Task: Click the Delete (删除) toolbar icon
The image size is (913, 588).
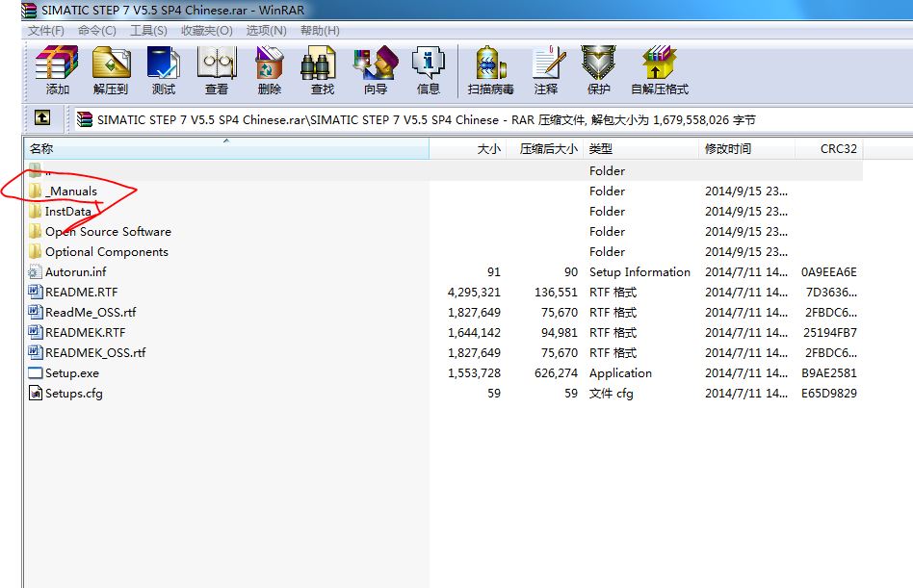Action: (x=270, y=63)
